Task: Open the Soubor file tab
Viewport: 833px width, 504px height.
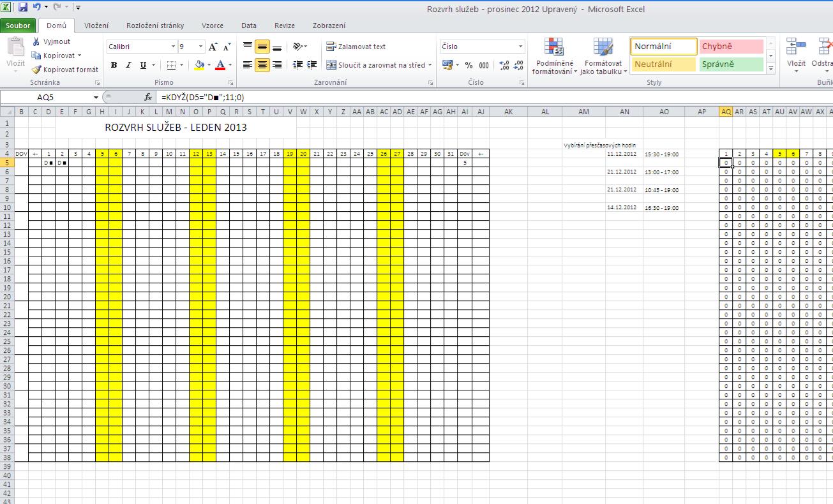Action: [x=19, y=26]
